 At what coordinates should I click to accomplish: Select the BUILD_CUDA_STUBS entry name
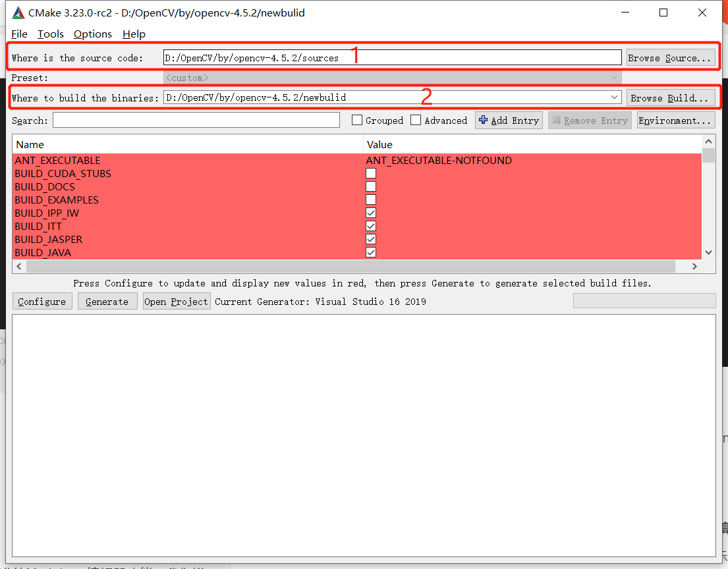(63, 174)
